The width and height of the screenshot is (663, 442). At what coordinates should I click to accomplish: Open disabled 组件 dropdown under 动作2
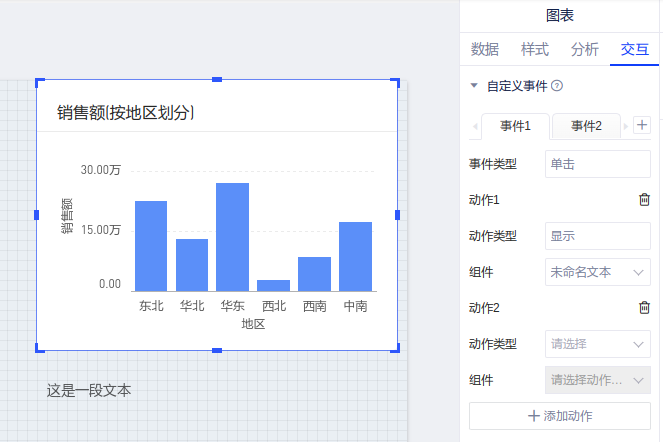597,380
